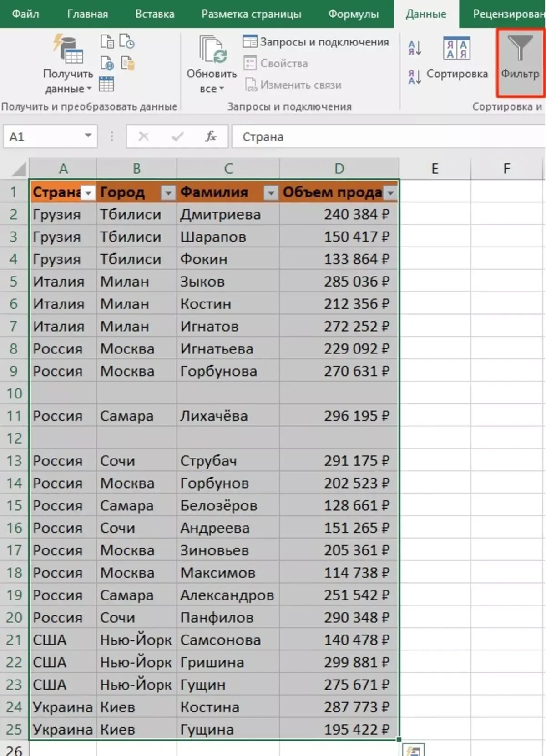Click Изменить связи button
The width and height of the screenshot is (546, 756).
click(293, 85)
